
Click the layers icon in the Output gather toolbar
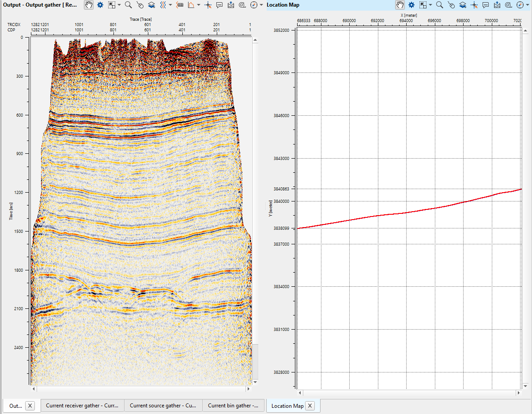pyautogui.click(x=152, y=5)
